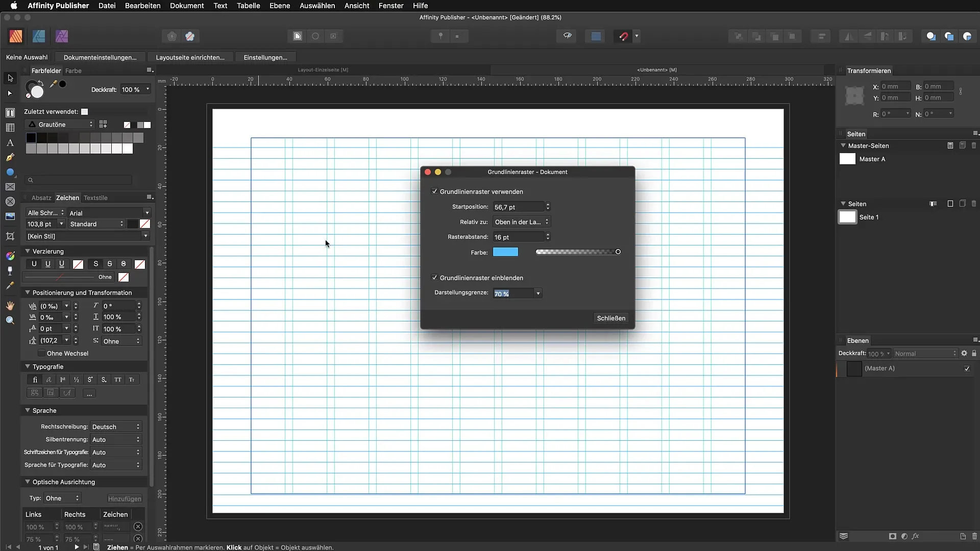Switch to Designer persona icon
This screenshot has width=980, height=551.
(x=39, y=36)
